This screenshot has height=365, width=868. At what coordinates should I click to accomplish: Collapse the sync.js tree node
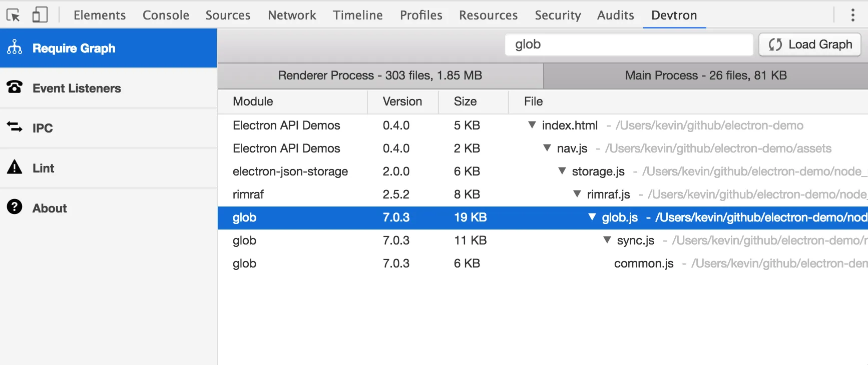click(607, 240)
